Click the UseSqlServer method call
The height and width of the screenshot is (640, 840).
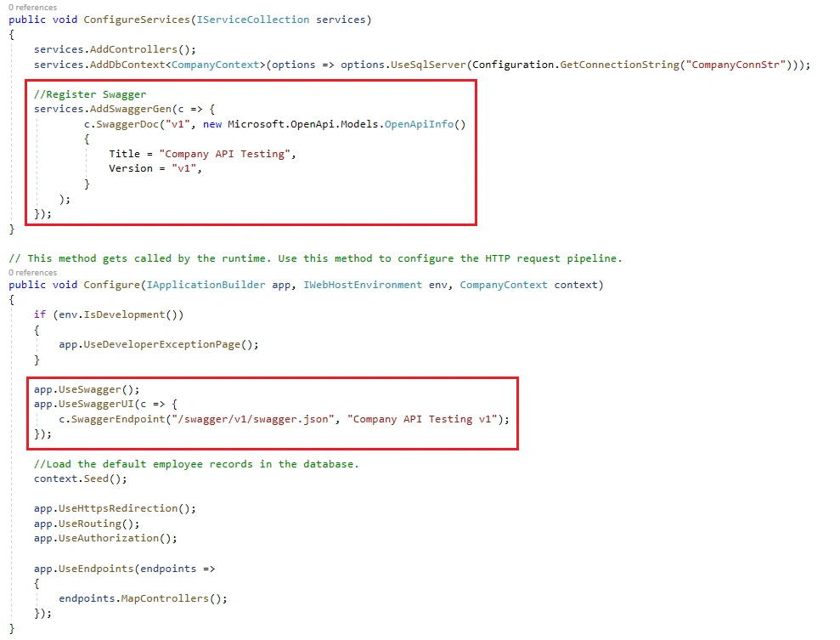428,65
